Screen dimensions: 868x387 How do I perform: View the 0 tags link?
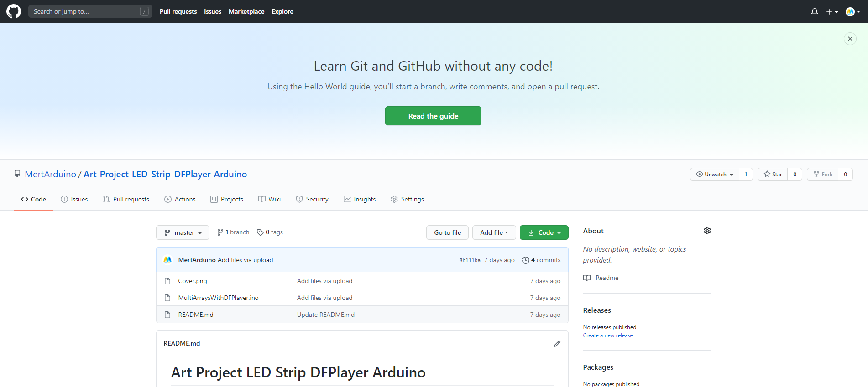(x=270, y=232)
